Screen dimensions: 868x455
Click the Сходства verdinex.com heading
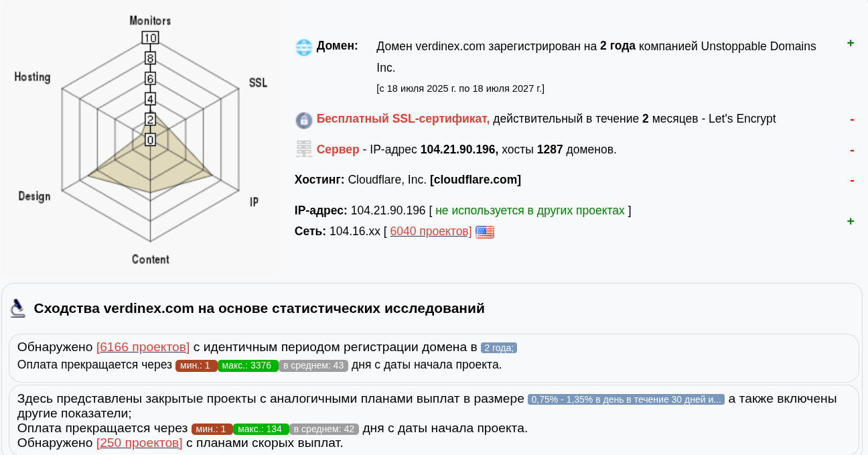click(x=259, y=308)
